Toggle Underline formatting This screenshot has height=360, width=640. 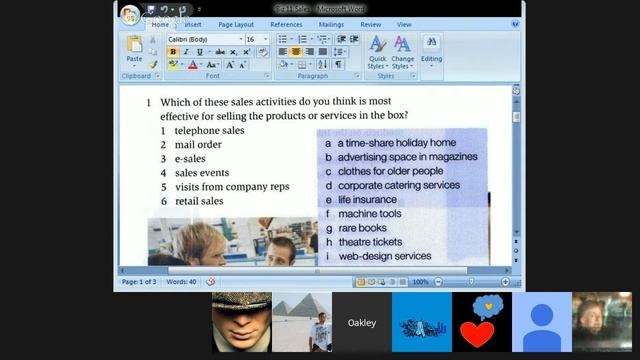click(200, 52)
